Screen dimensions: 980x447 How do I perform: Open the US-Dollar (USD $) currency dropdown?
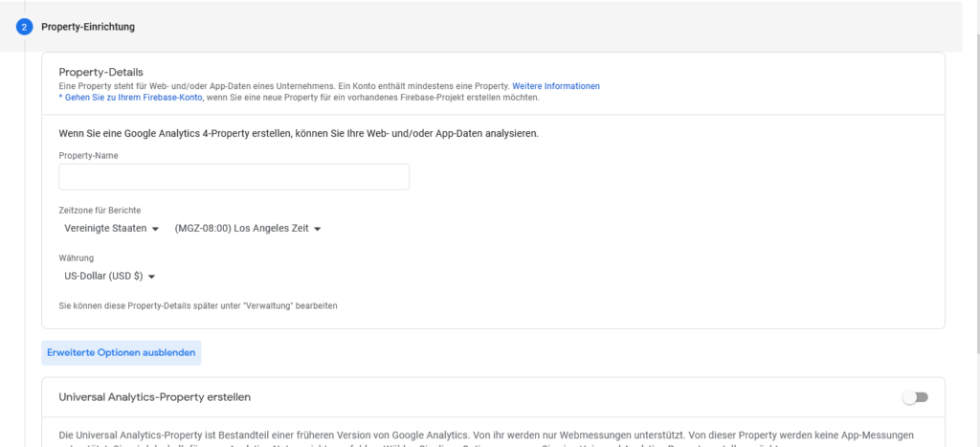point(109,277)
